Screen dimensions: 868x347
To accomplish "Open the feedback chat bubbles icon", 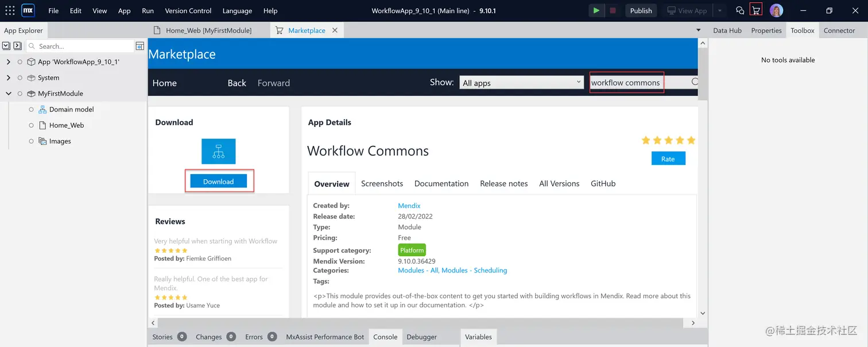I will (740, 10).
